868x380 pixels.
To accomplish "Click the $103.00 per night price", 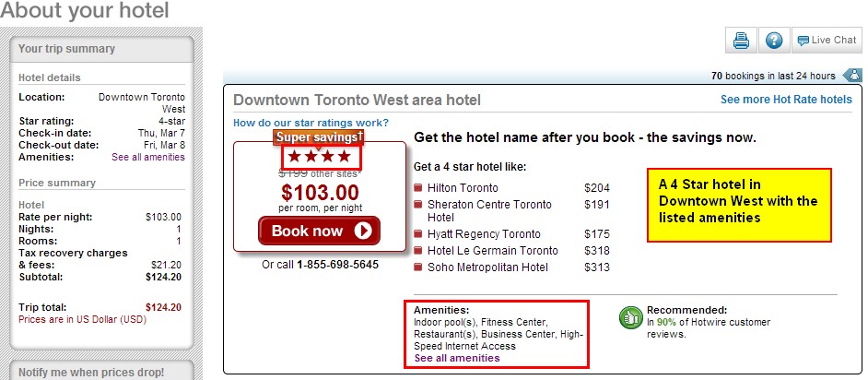I will (x=320, y=192).
